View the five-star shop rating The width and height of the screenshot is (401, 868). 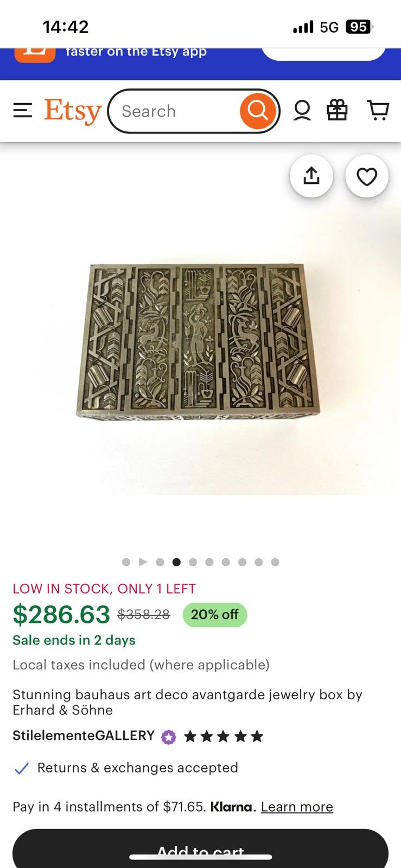pos(224,736)
